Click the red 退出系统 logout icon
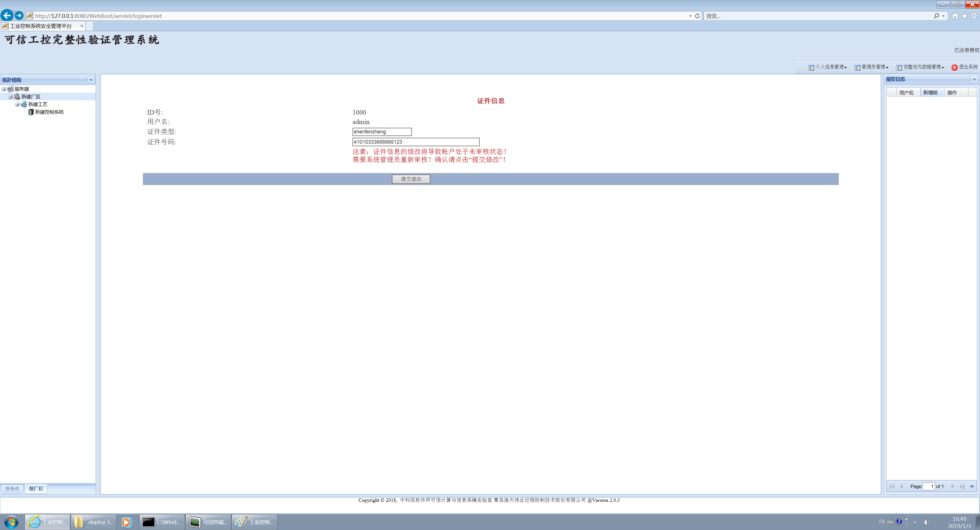This screenshot has height=530, width=980. coord(954,67)
